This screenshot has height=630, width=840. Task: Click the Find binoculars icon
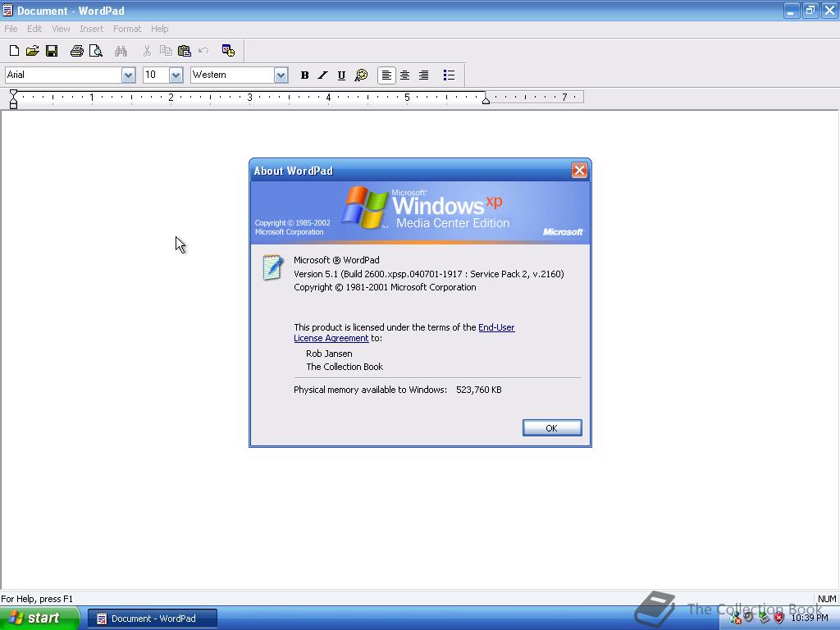[x=121, y=51]
